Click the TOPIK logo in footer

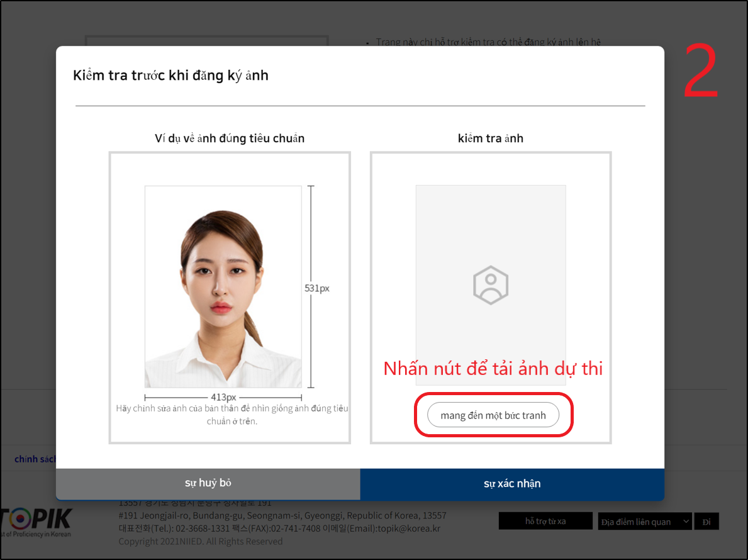click(x=38, y=522)
